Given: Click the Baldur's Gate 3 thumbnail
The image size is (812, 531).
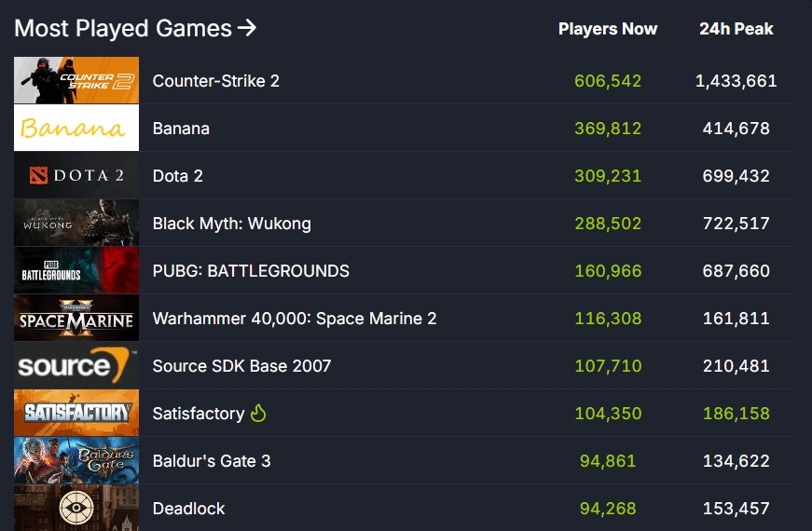Looking at the screenshot, I should pyautogui.click(x=76, y=461).
